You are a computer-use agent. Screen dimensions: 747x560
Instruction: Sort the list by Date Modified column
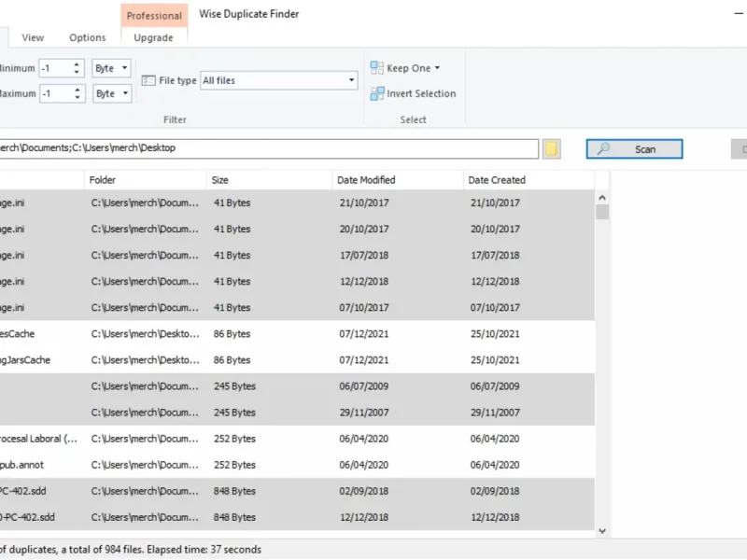tap(366, 180)
